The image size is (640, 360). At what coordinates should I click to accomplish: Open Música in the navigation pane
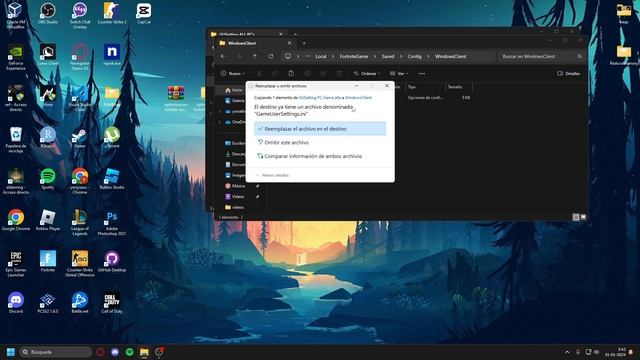click(x=235, y=186)
